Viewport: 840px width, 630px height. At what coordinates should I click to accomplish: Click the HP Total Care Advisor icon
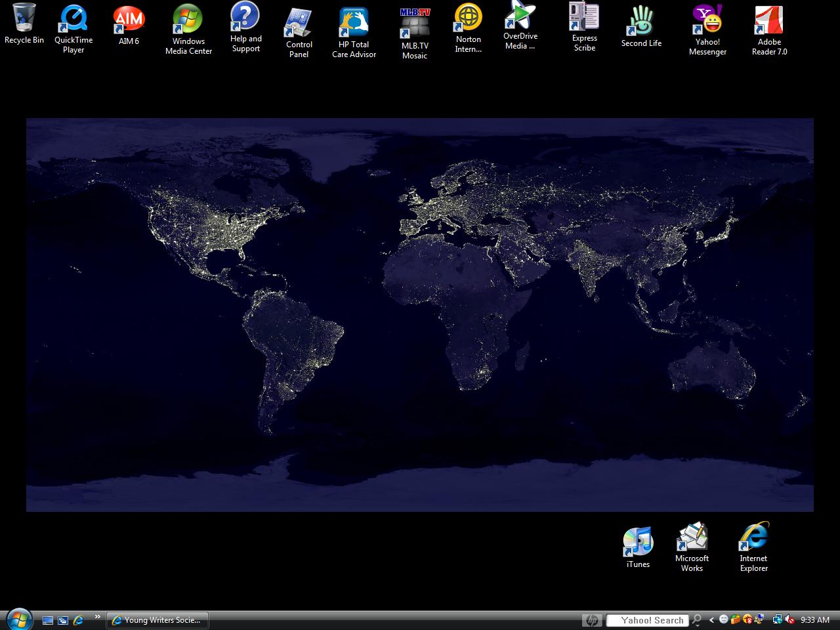[354, 33]
